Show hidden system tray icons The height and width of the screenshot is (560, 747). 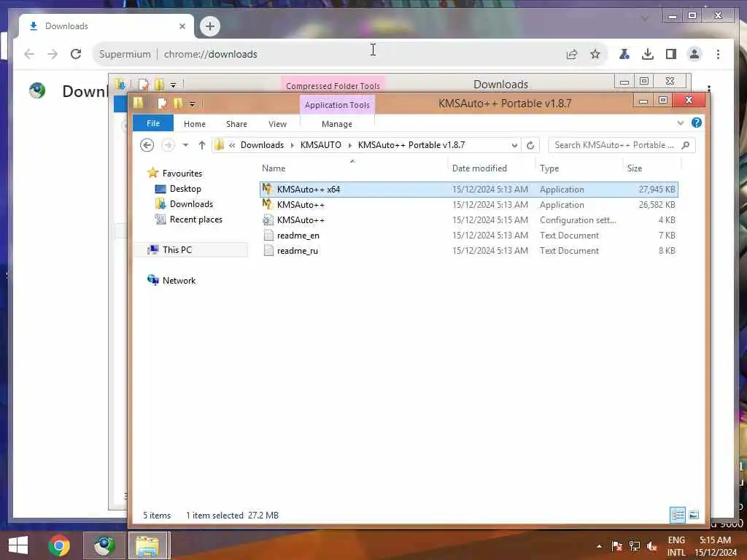coord(599,546)
